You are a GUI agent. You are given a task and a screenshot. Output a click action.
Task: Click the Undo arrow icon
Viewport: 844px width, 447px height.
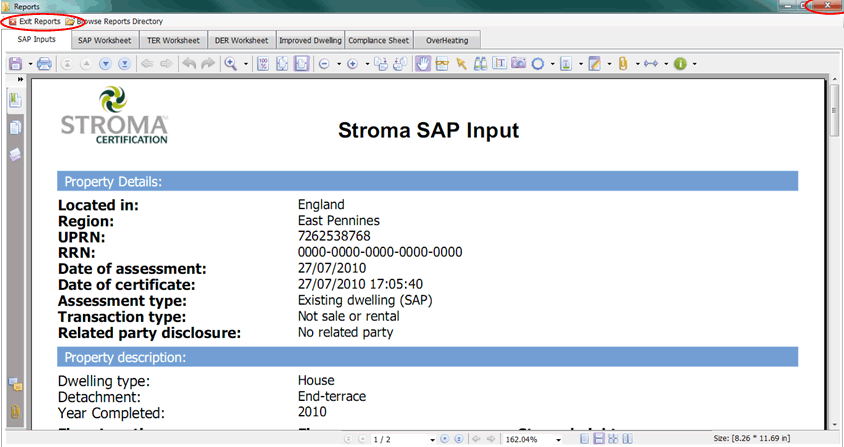coord(189,64)
